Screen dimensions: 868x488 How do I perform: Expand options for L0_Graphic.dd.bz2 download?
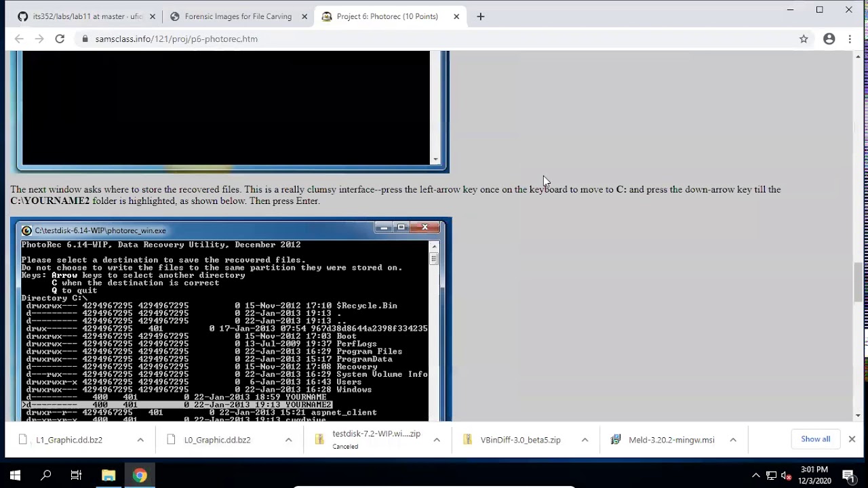coord(288,440)
